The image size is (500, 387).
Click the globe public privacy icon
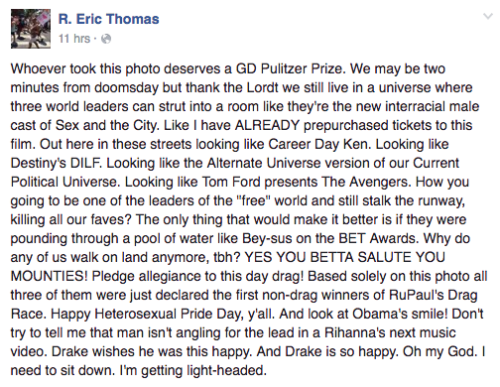106,39
